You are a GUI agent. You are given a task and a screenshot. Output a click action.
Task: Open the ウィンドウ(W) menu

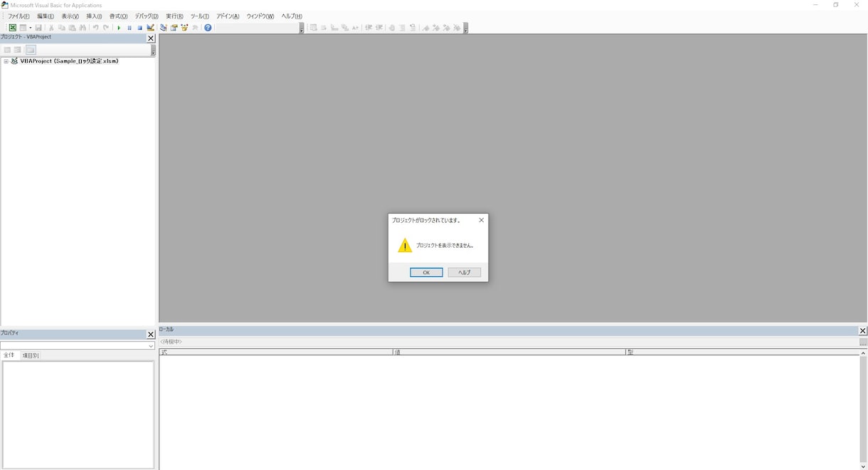click(x=260, y=16)
